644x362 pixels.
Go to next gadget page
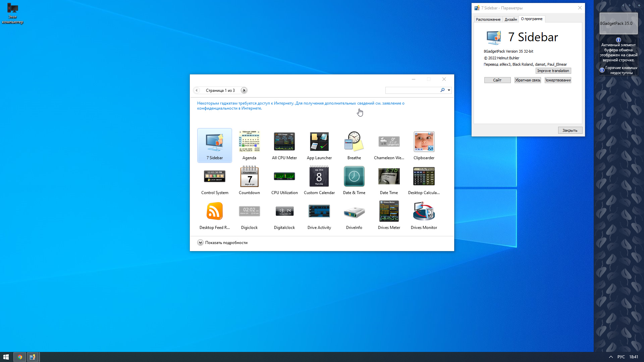[x=244, y=90]
